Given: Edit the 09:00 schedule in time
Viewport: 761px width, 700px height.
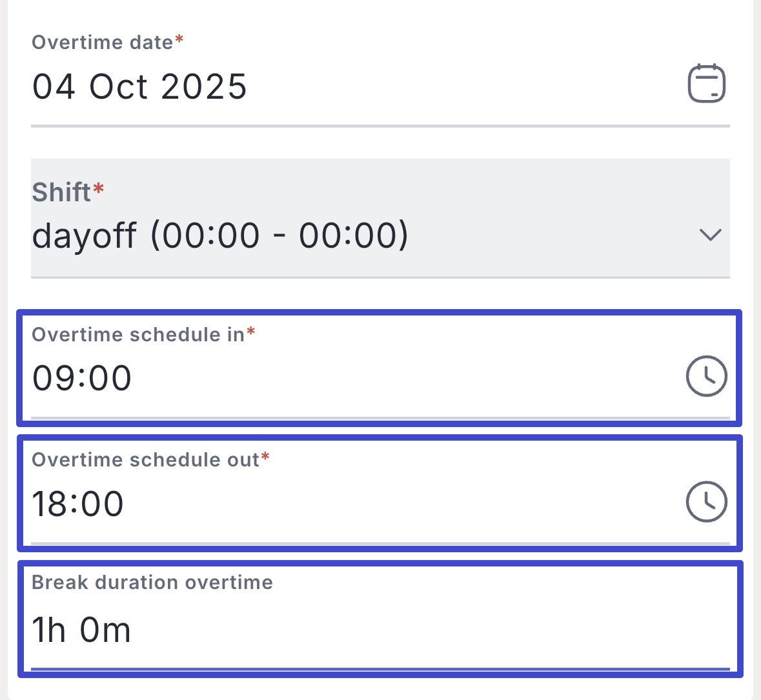Looking at the screenshot, I should [x=82, y=378].
